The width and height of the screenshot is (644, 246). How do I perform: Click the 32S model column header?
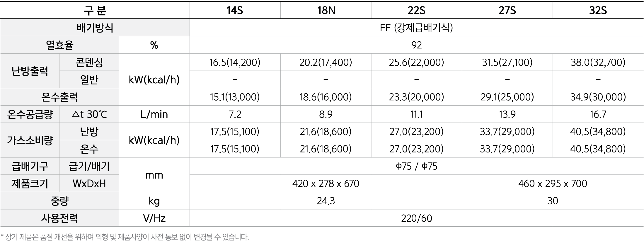(x=598, y=11)
